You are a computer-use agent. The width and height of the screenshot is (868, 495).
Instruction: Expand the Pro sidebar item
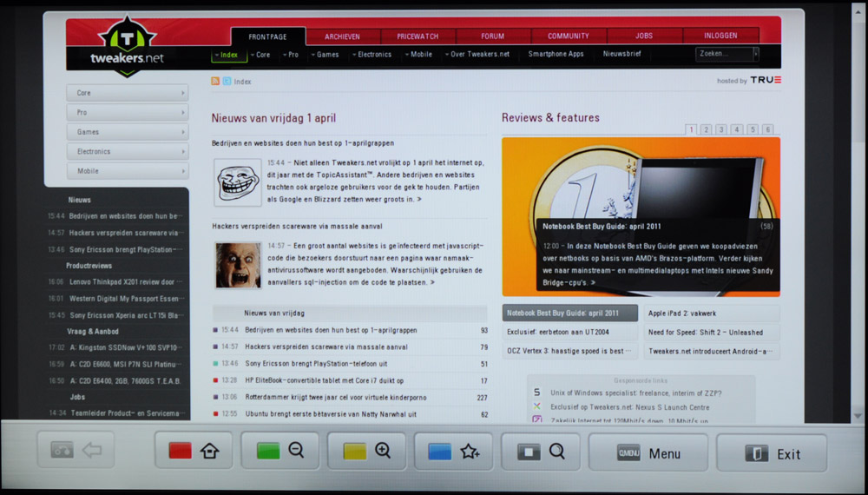point(128,112)
